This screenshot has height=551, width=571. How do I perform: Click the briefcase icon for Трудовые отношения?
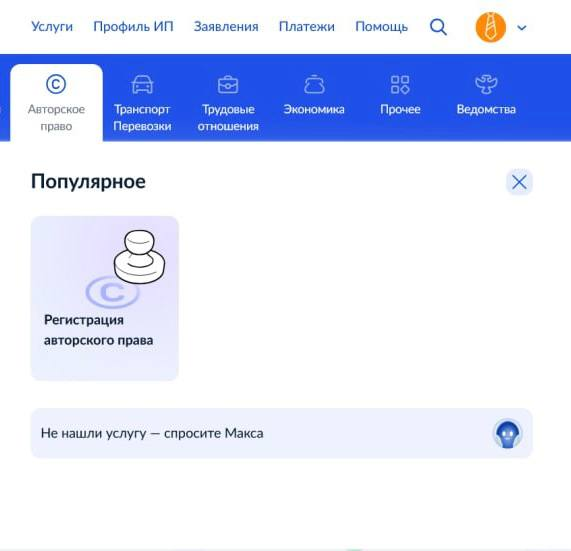(x=228, y=84)
